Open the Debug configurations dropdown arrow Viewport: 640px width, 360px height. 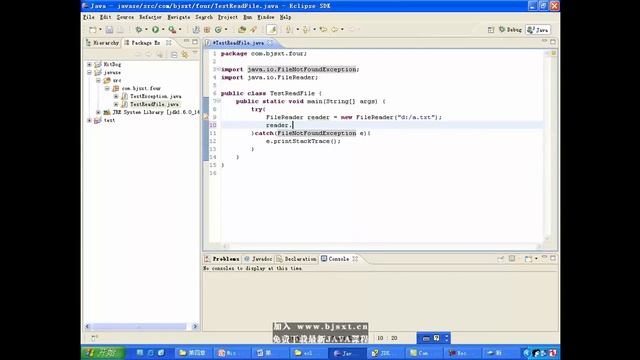pyautogui.click(x=146, y=29)
